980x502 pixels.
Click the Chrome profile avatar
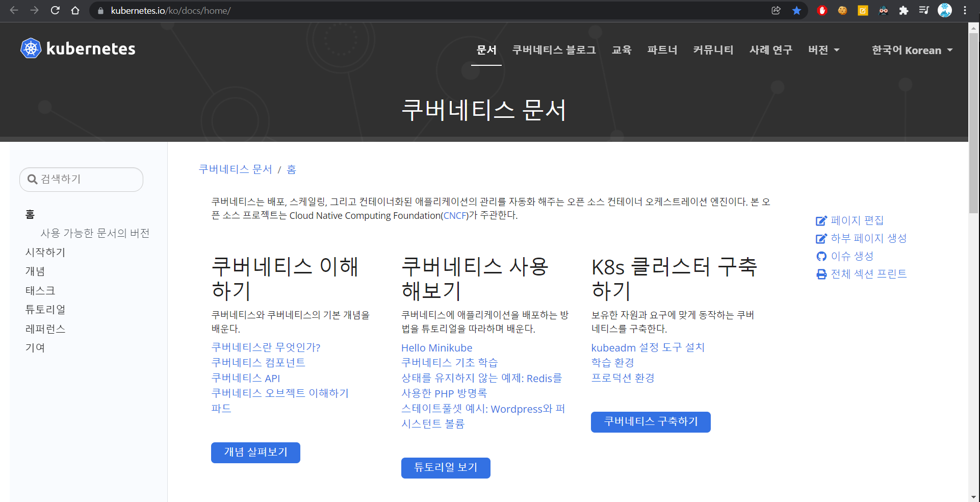(x=945, y=10)
